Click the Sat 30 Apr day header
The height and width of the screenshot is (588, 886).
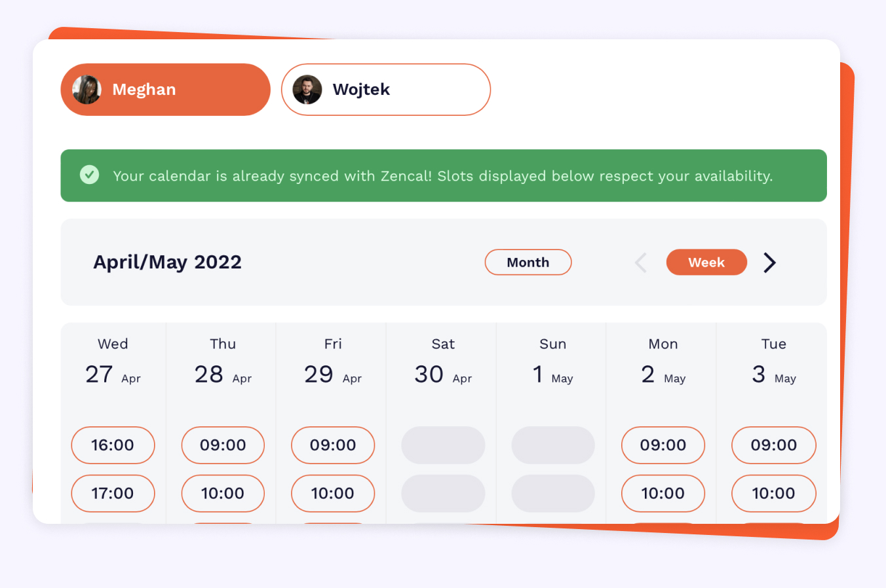tap(443, 361)
